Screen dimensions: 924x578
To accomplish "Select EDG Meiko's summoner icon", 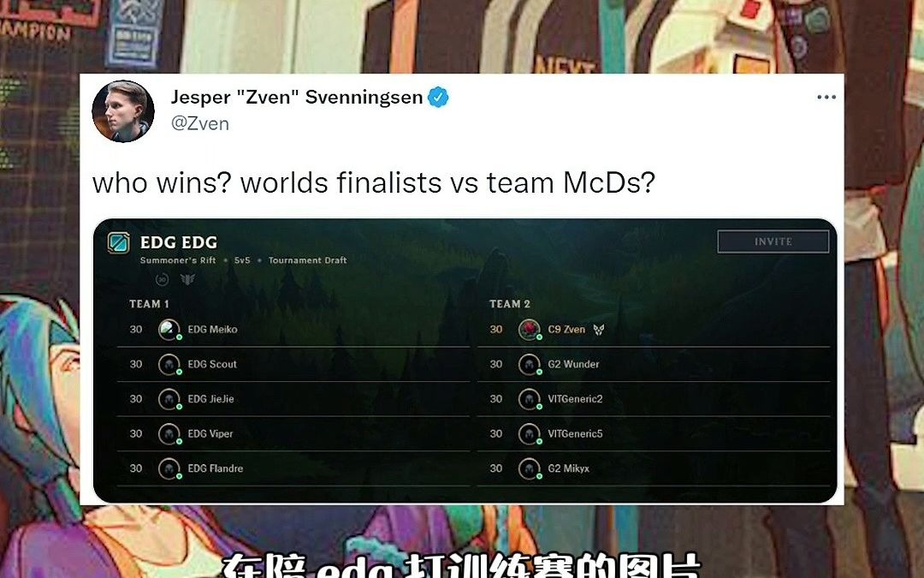I will (169, 329).
